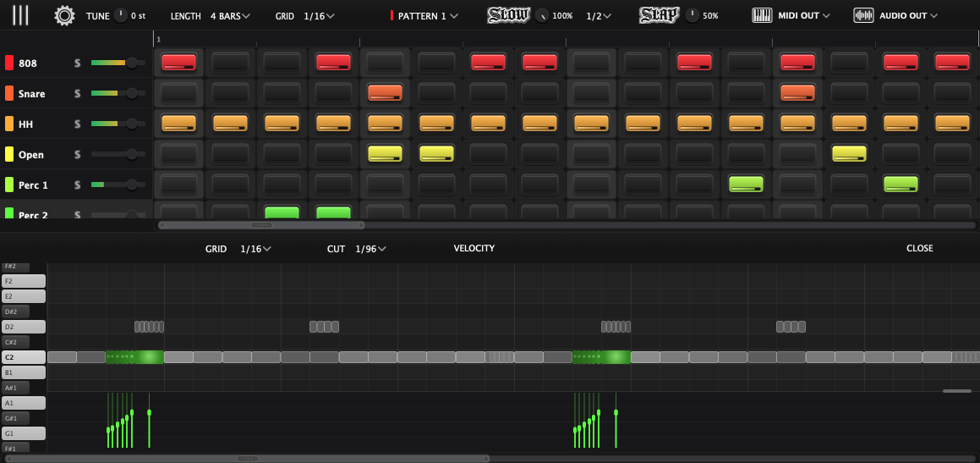Adjust the Perc 1 volume slider
The height and width of the screenshot is (463, 980).
118,185
